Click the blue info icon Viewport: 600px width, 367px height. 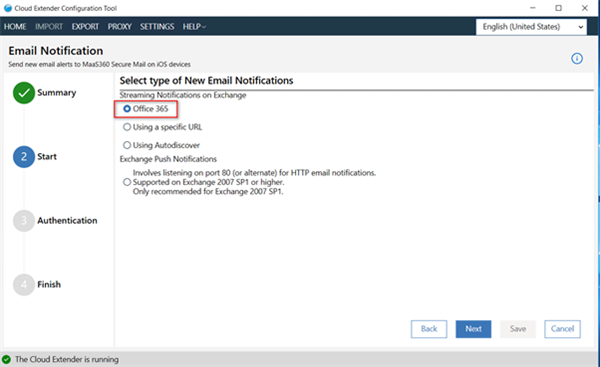tap(577, 59)
